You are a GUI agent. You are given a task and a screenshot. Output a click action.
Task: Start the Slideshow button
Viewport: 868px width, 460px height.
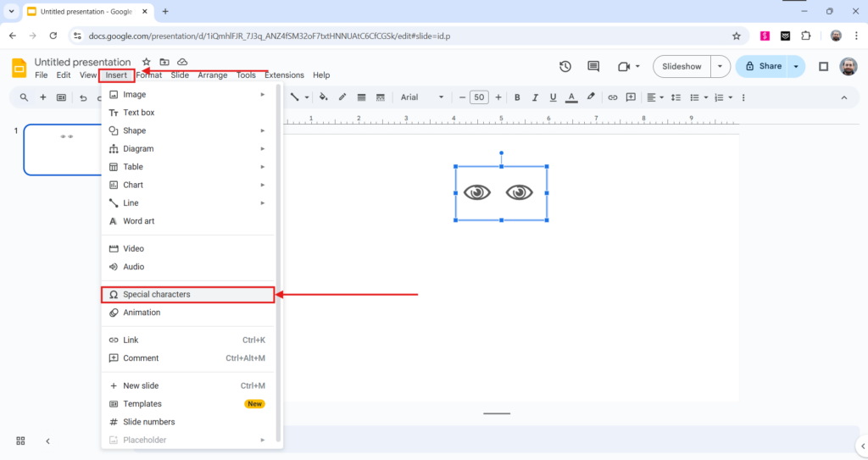(682, 66)
